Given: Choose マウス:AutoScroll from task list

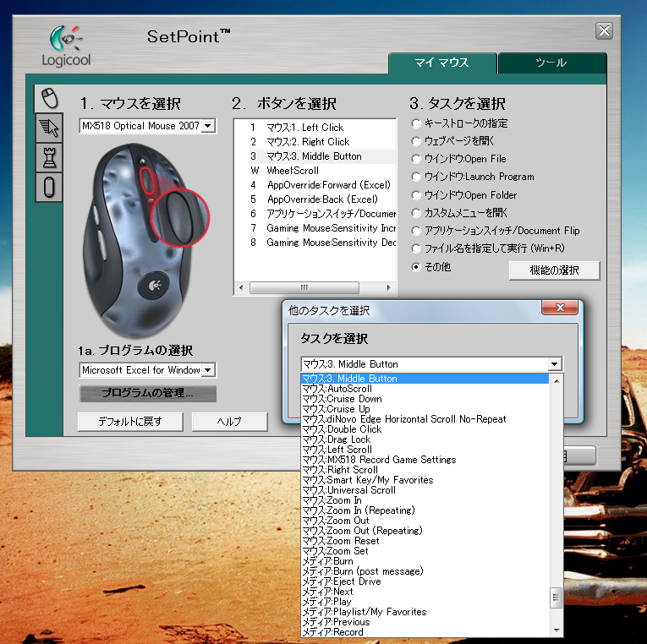Looking at the screenshot, I should click(425, 389).
